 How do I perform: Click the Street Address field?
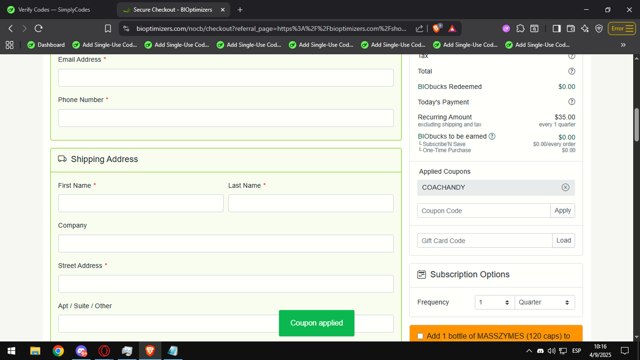pos(226,284)
